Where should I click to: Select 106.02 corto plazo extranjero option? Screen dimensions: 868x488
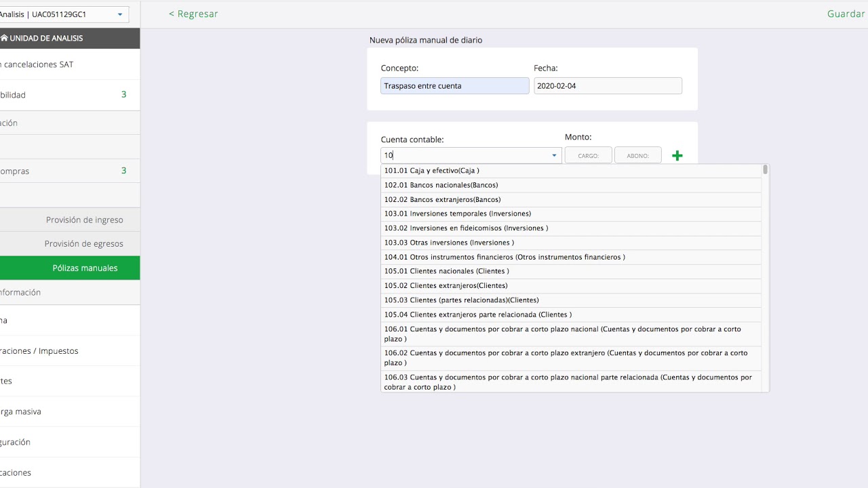click(571, 358)
